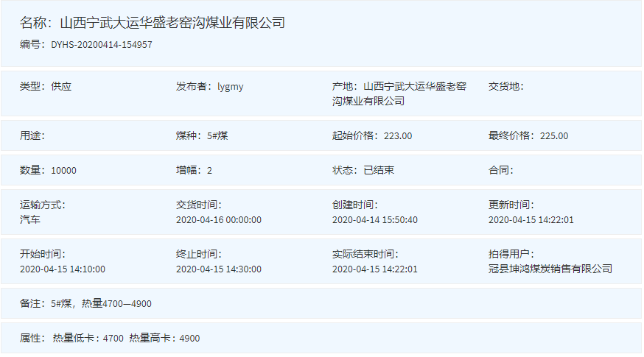The width and height of the screenshot is (644, 357).
Task: Select creation time 2020-04-14 15:50:40
Action: 375,220
